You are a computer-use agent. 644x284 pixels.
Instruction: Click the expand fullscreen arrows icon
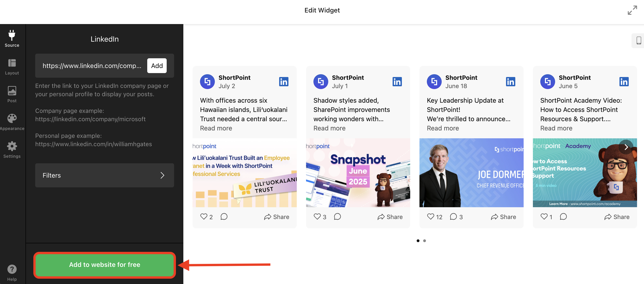(632, 10)
